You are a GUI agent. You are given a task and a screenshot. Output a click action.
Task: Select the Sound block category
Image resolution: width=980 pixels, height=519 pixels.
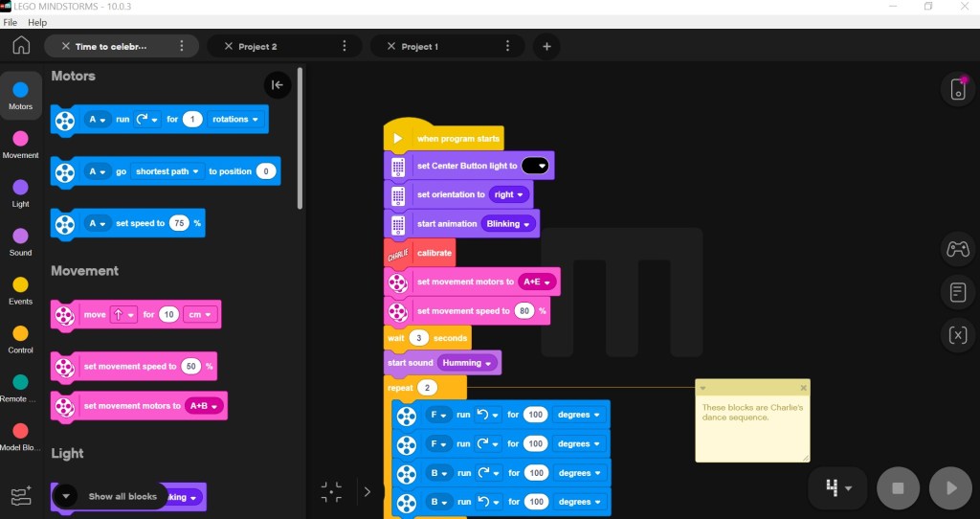pos(20,241)
